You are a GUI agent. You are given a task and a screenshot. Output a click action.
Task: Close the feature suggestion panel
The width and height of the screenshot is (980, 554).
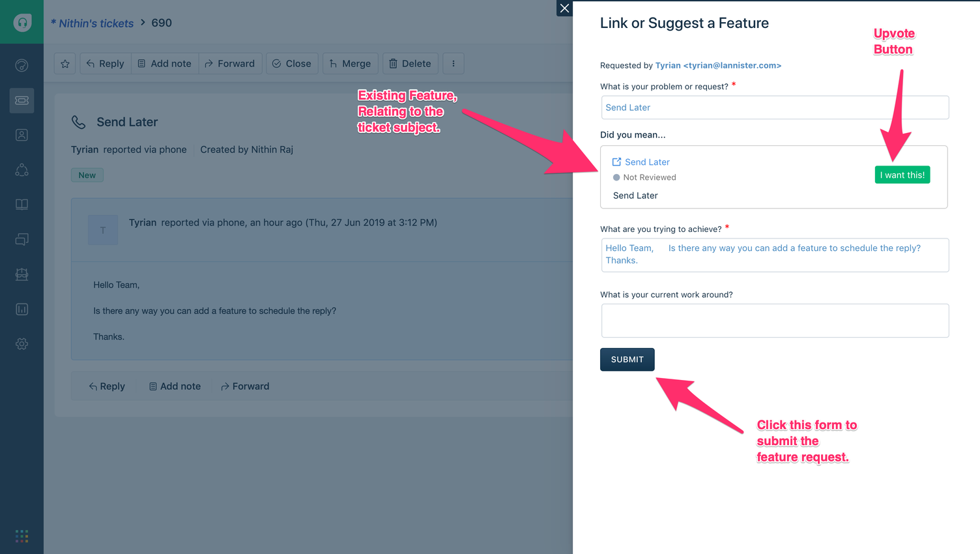pyautogui.click(x=564, y=8)
